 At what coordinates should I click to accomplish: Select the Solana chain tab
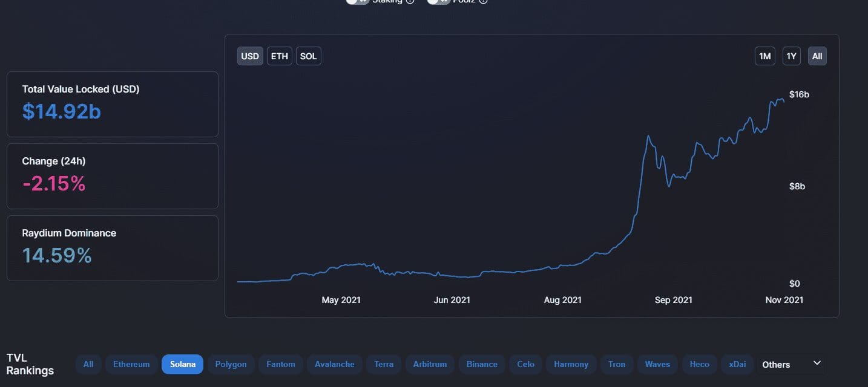point(182,364)
